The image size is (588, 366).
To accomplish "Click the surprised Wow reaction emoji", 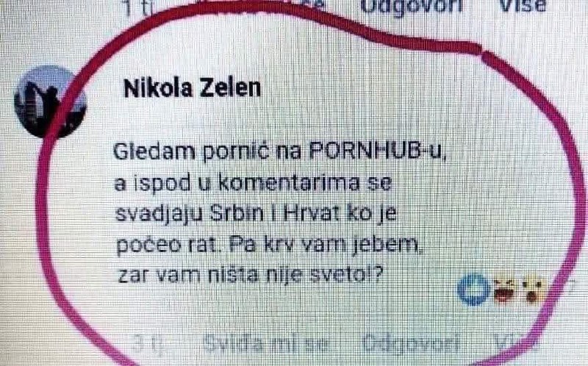I will point(532,290).
